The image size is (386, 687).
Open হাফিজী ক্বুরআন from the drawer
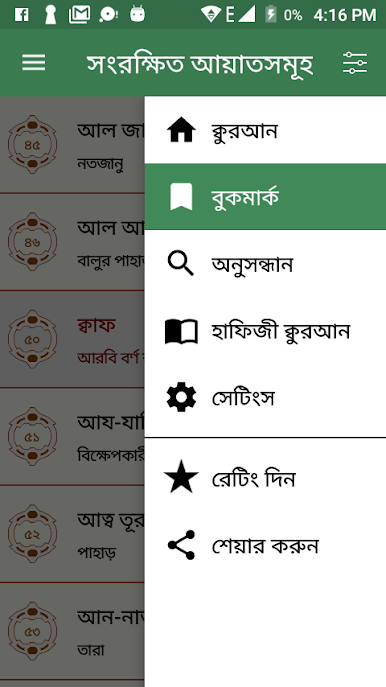[265, 331]
